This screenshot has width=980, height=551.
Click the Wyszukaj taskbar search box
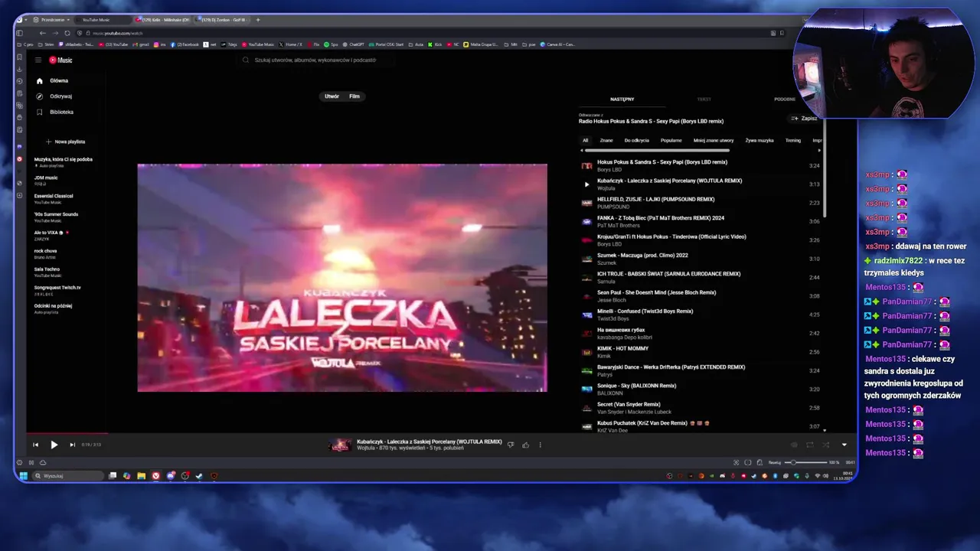pyautogui.click(x=67, y=476)
